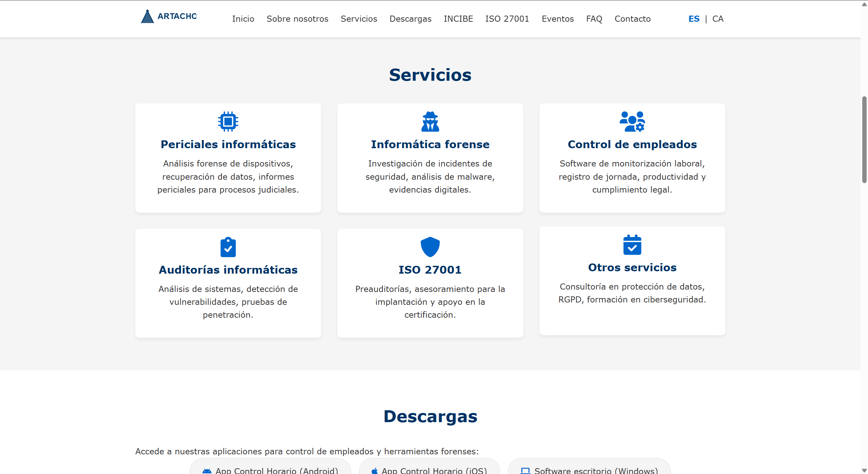Image resolution: width=868 pixels, height=474 pixels.
Task: Download App Control Horario (iOS)
Action: pyautogui.click(x=429, y=470)
